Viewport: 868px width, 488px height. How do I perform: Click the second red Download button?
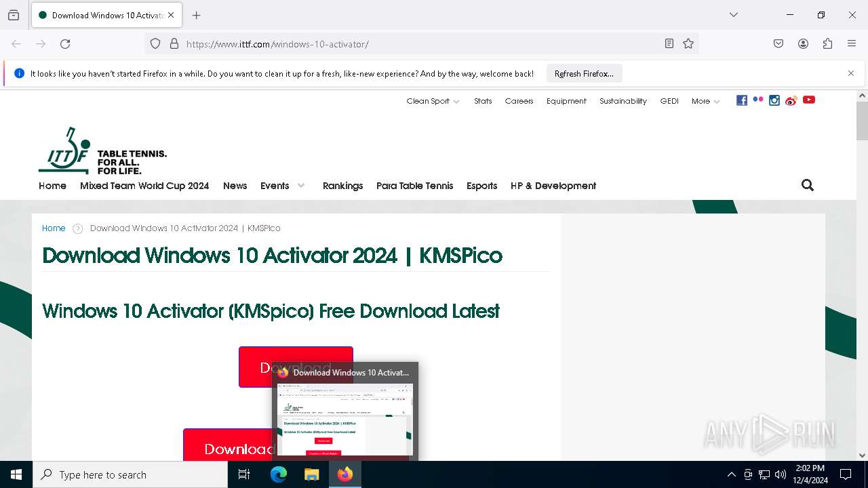pos(229,445)
